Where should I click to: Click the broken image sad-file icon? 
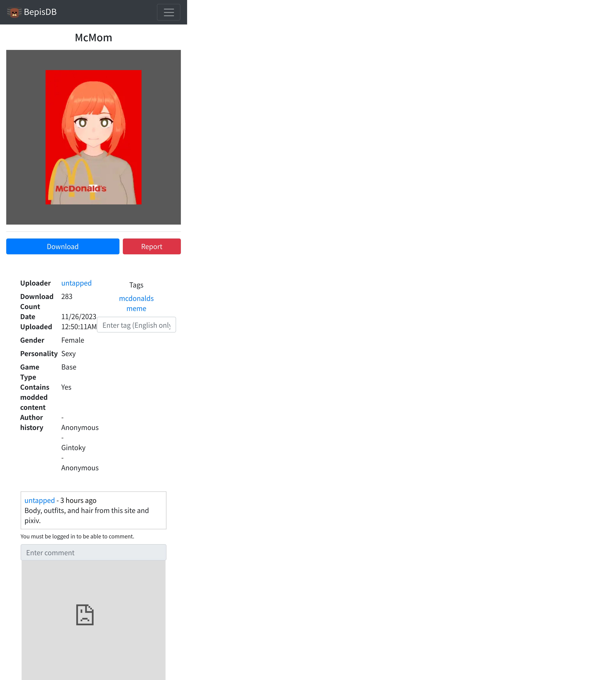85,615
